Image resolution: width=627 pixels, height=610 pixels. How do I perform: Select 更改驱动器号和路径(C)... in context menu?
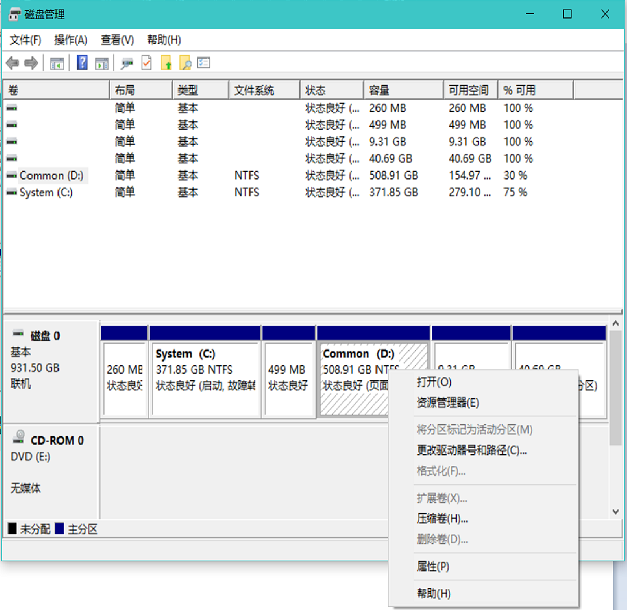pos(483,450)
